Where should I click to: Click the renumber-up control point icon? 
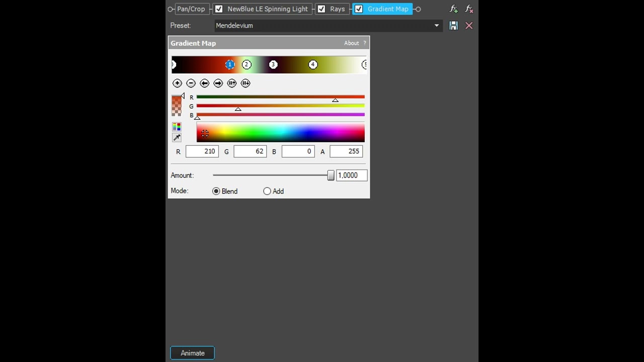click(x=232, y=83)
